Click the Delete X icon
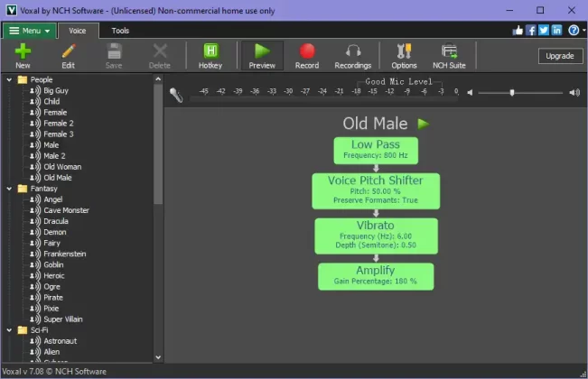The width and height of the screenshot is (588, 379). (x=160, y=51)
